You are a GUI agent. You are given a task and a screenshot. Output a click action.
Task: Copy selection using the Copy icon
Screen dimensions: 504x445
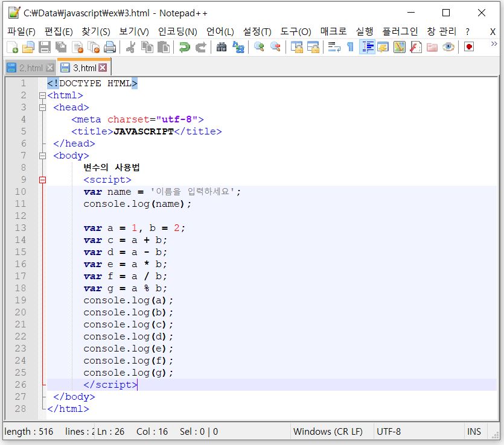pyautogui.click(x=147, y=47)
